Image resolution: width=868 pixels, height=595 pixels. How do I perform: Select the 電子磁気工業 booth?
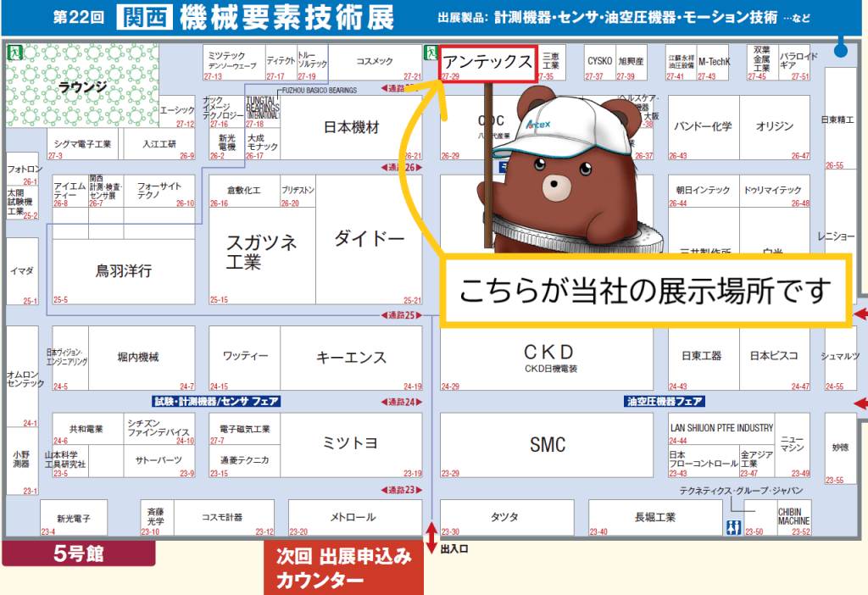tap(245, 429)
